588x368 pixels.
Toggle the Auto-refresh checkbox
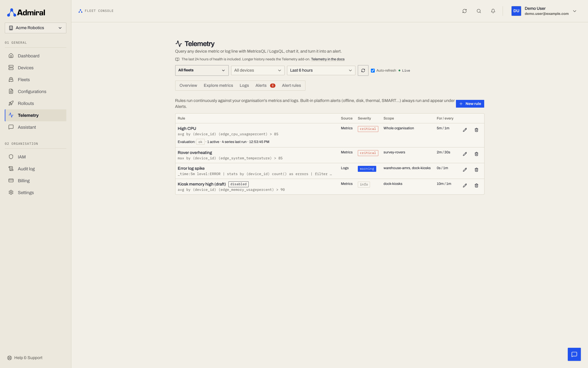coord(373,70)
